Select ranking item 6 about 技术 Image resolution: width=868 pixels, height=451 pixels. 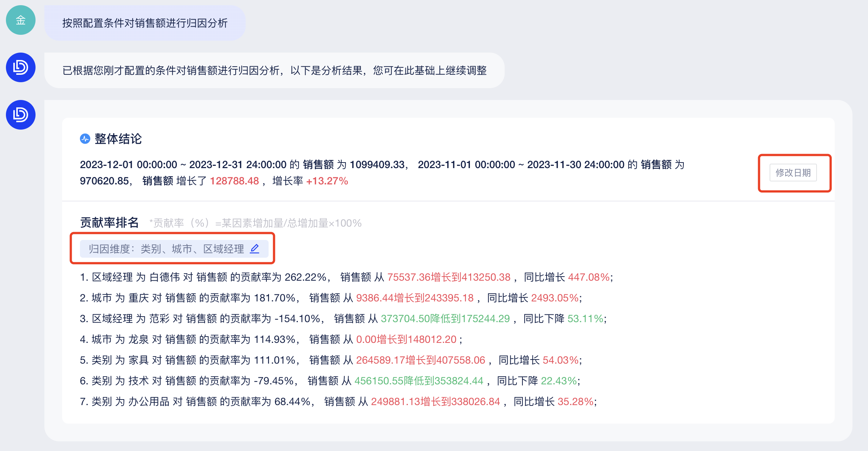pyautogui.click(x=329, y=381)
